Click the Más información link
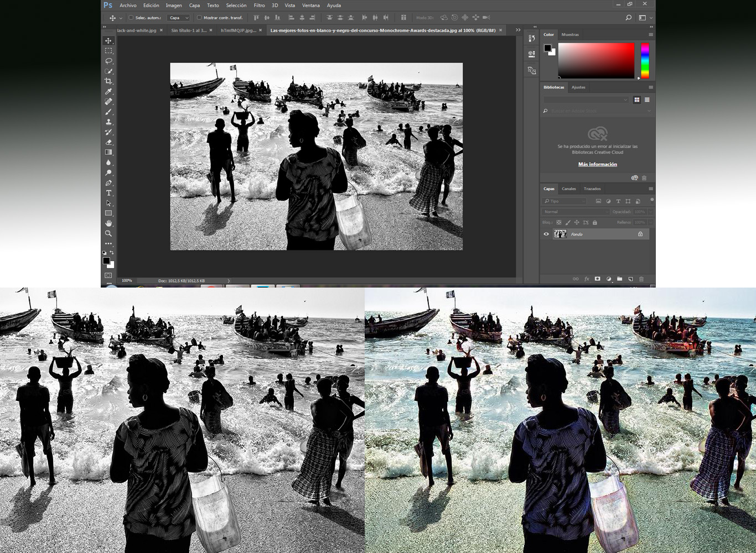Viewport: 756px width, 553px height. coord(597,164)
